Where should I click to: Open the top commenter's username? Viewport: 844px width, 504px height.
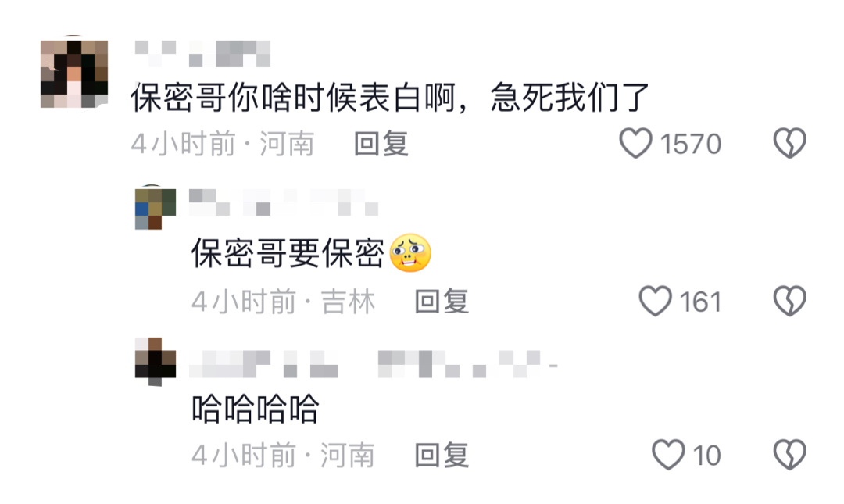[202, 54]
